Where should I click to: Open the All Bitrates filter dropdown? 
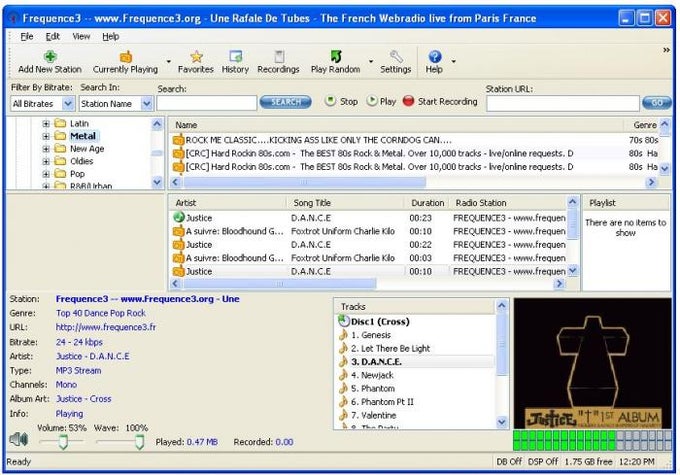pyautogui.click(x=68, y=104)
